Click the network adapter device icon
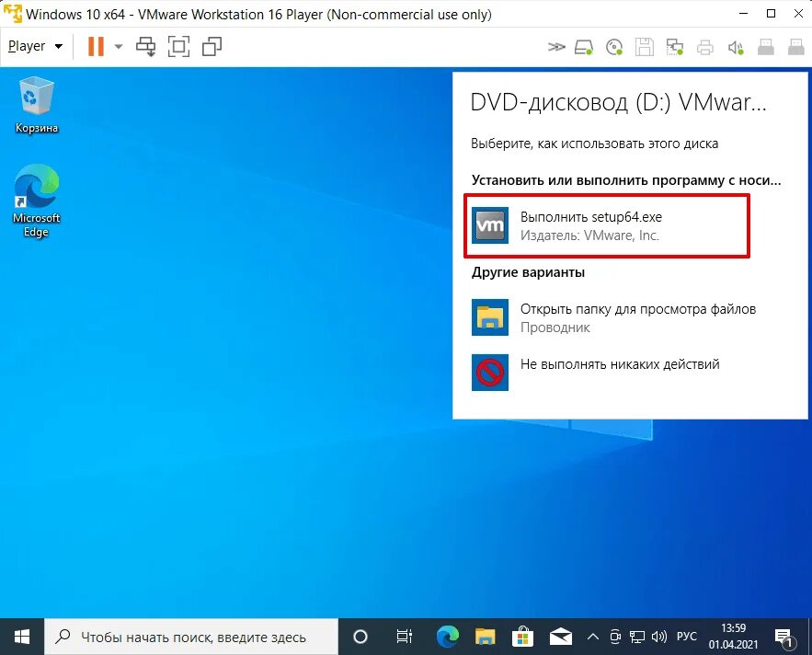 point(675,47)
